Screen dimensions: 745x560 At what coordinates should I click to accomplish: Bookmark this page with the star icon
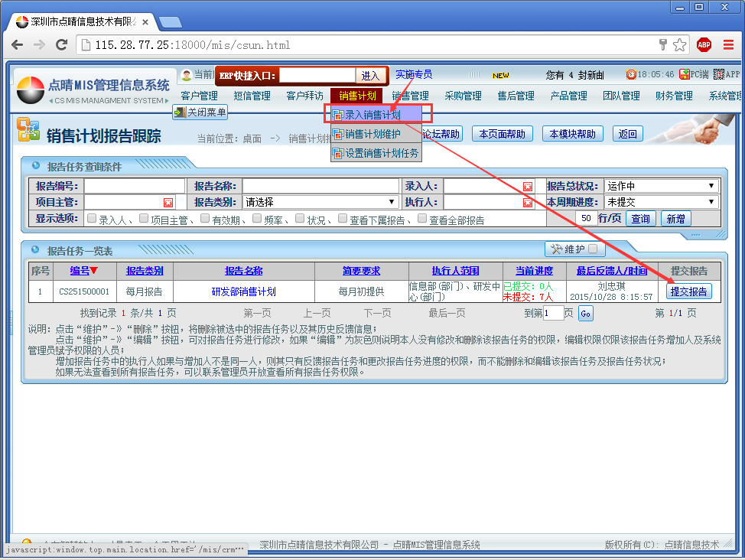pos(679,45)
